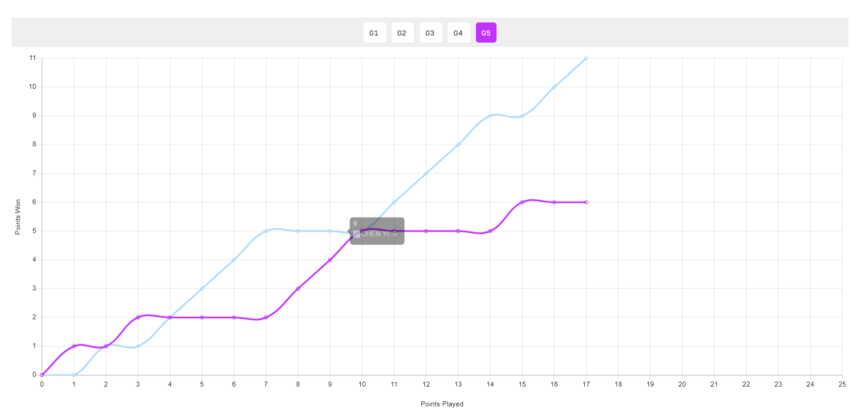Image resolution: width=868 pixels, height=418 pixels.
Task: Click blue data point at 16 points played
Action: [554, 87]
